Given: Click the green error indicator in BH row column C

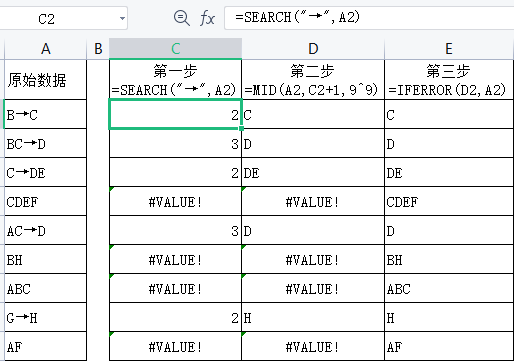Looking at the screenshot, I should point(112,247).
